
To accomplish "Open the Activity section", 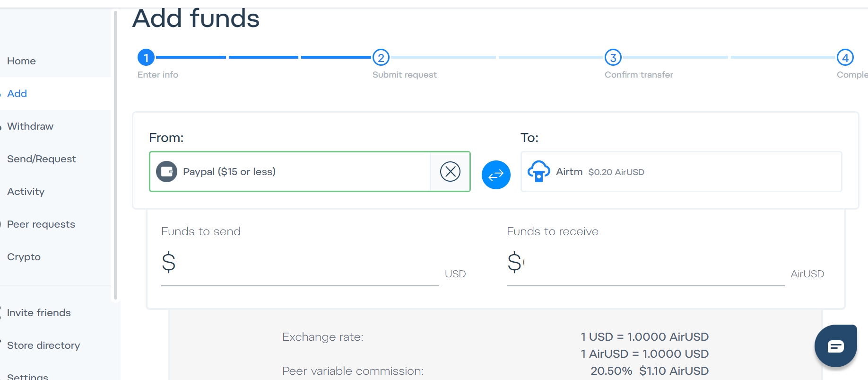I will [x=26, y=192].
